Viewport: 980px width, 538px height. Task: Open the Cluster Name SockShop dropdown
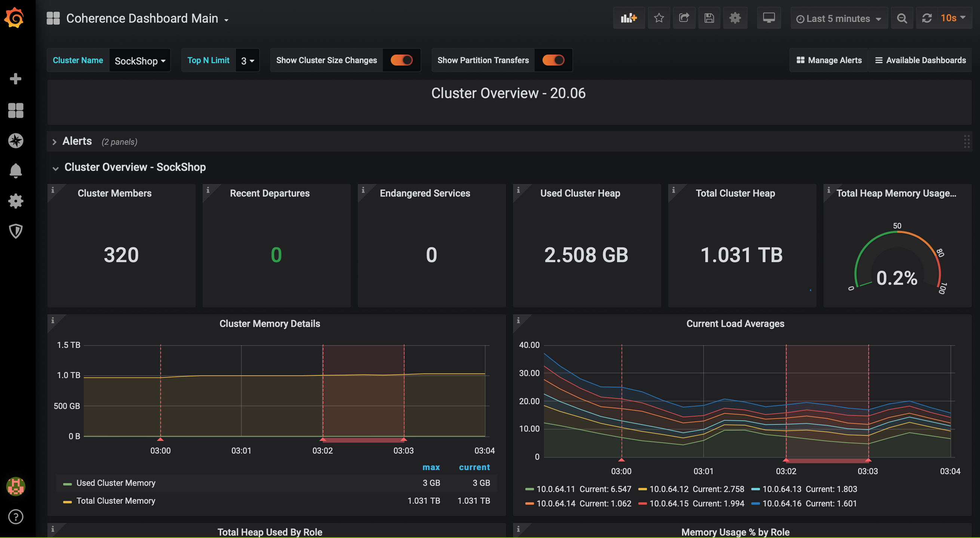click(139, 61)
